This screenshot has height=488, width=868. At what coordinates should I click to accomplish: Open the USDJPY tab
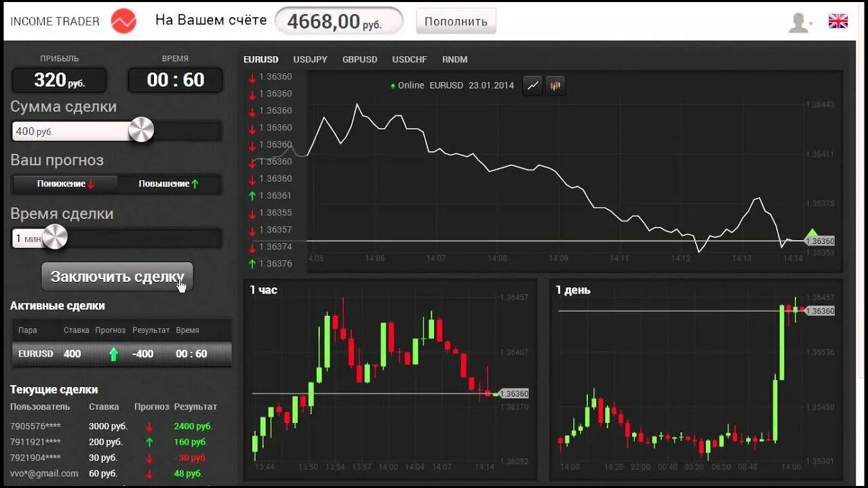[310, 60]
